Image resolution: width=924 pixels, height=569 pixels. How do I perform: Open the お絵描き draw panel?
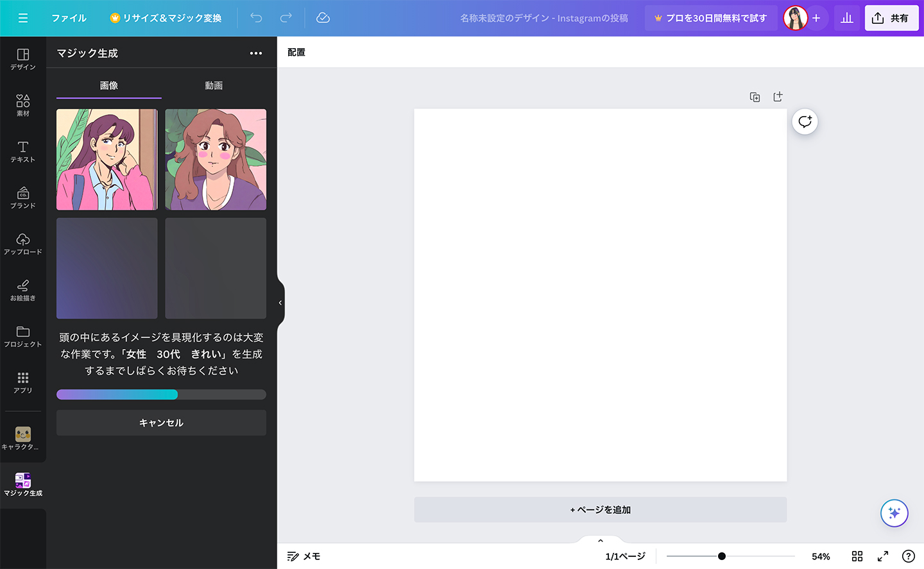click(23, 290)
